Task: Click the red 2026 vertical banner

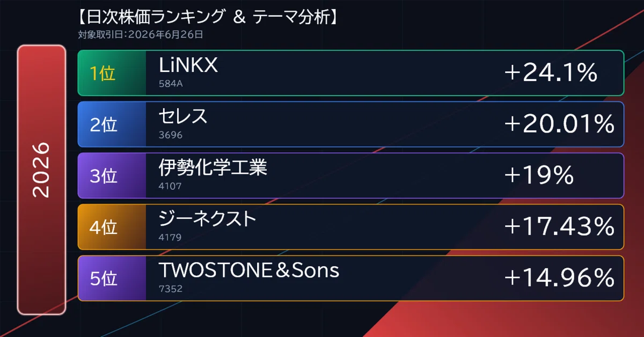Action: [x=41, y=180]
